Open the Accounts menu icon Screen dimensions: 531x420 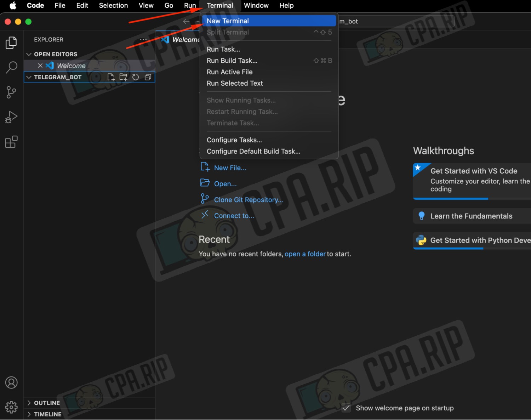11,382
